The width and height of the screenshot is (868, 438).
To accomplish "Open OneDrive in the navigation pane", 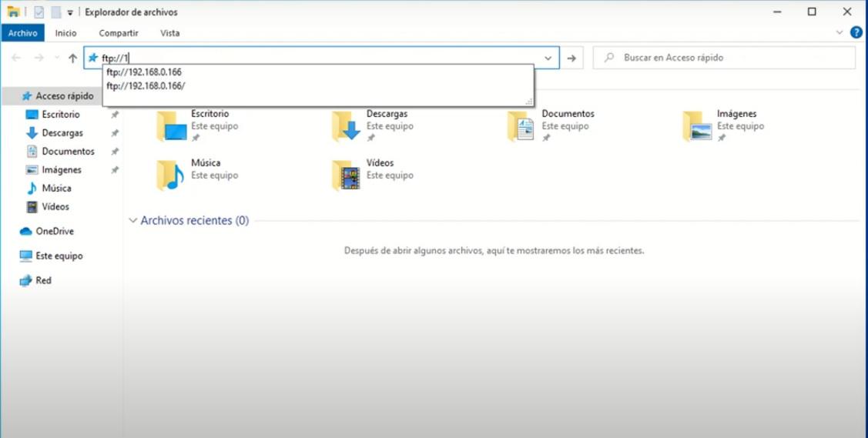I will (54, 231).
